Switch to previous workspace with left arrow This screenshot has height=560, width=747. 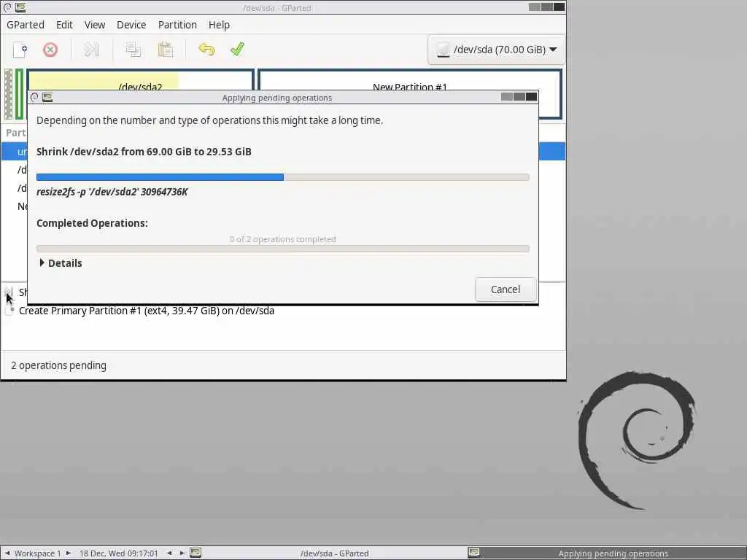(7, 553)
